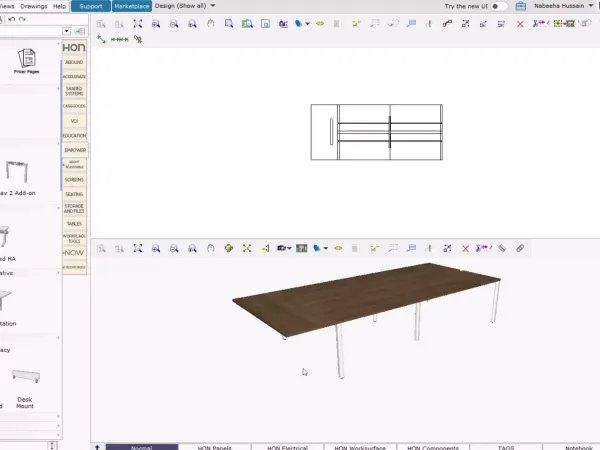Click the green diagonal measure arrow icon

pos(101,39)
